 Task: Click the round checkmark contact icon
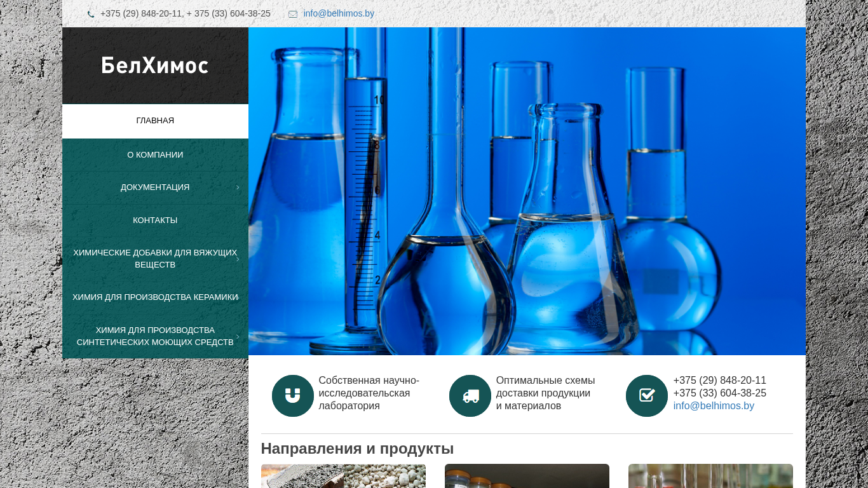[x=647, y=396]
